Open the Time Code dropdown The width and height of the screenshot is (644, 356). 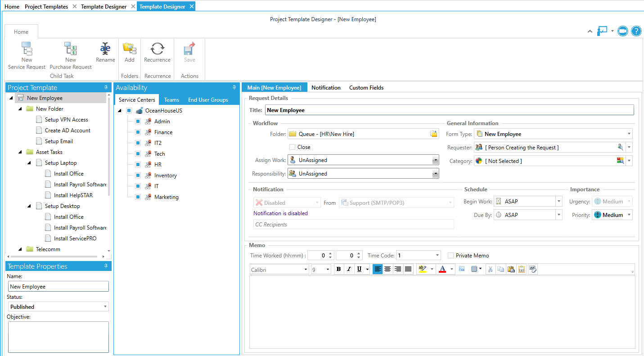pos(437,256)
